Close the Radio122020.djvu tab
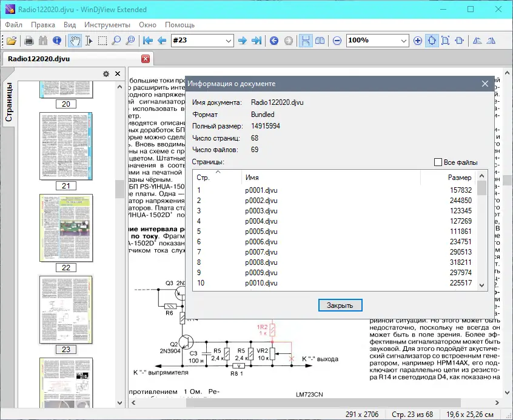 tap(146, 59)
